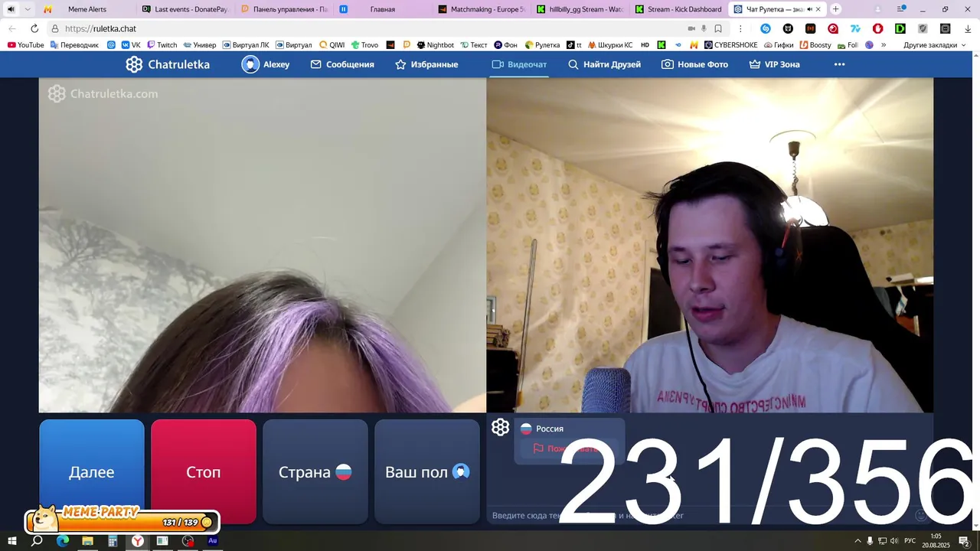Open Виртуал ЛК bookmark
The image size is (980, 551).
coord(245,45)
